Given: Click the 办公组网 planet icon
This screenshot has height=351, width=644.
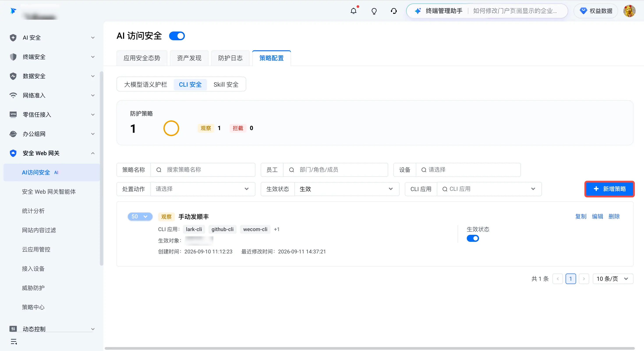Looking at the screenshot, I should (13, 134).
